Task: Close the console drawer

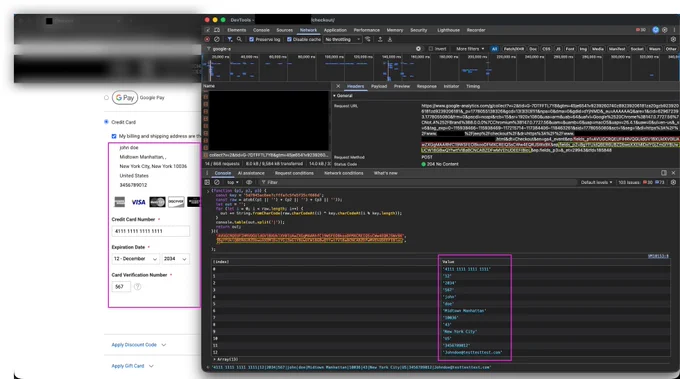Action: point(673,173)
